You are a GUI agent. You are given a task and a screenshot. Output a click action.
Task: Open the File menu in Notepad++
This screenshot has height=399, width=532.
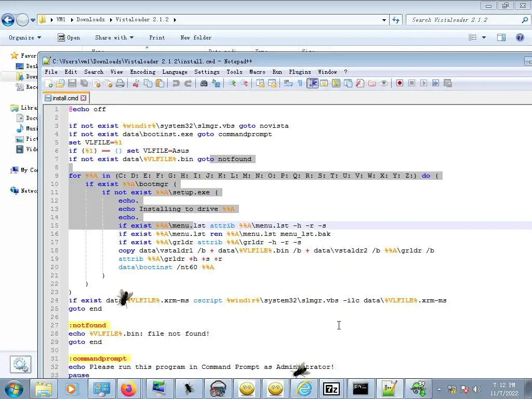(51, 72)
